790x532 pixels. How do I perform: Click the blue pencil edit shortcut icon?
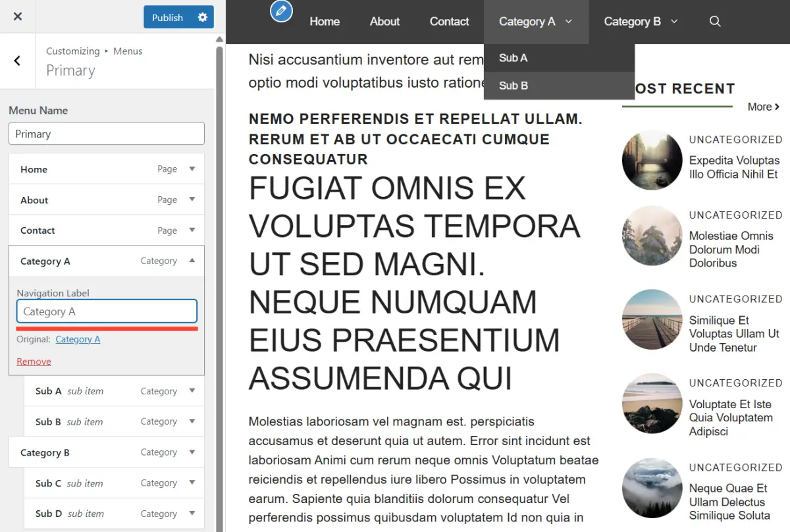pyautogui.click(x=281, y=11)
